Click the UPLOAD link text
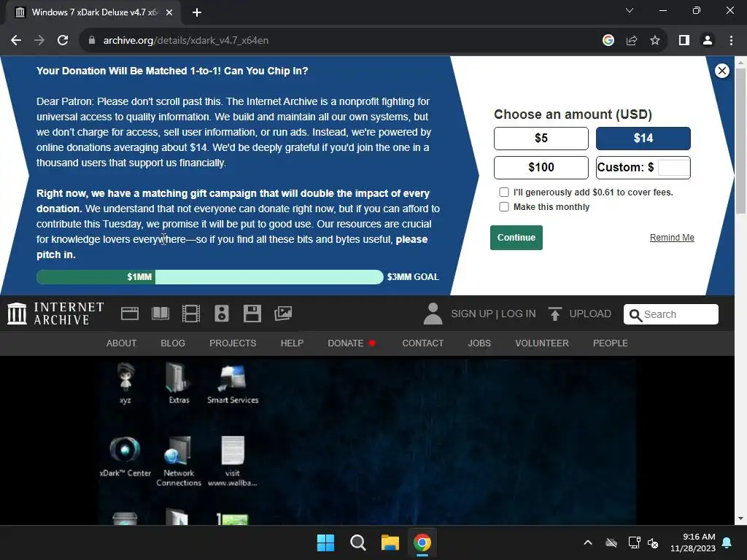Image resolution: width=747 pixels, height=560 pixels. [x=590, y=314]
